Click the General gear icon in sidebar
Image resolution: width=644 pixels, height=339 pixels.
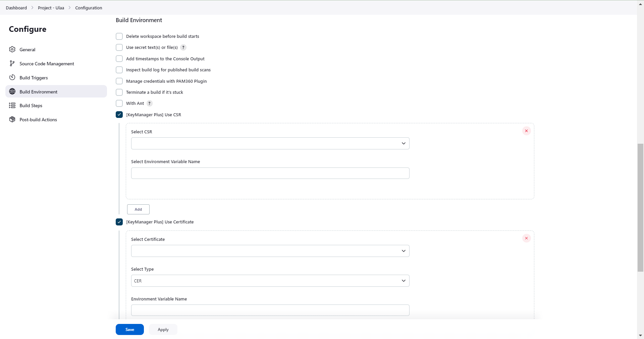tap(12, 50)
